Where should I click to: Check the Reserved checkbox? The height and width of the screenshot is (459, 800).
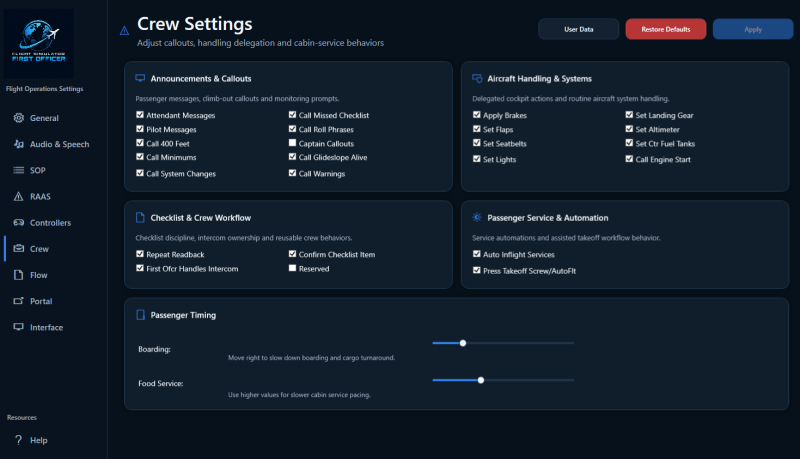(292, 268)
